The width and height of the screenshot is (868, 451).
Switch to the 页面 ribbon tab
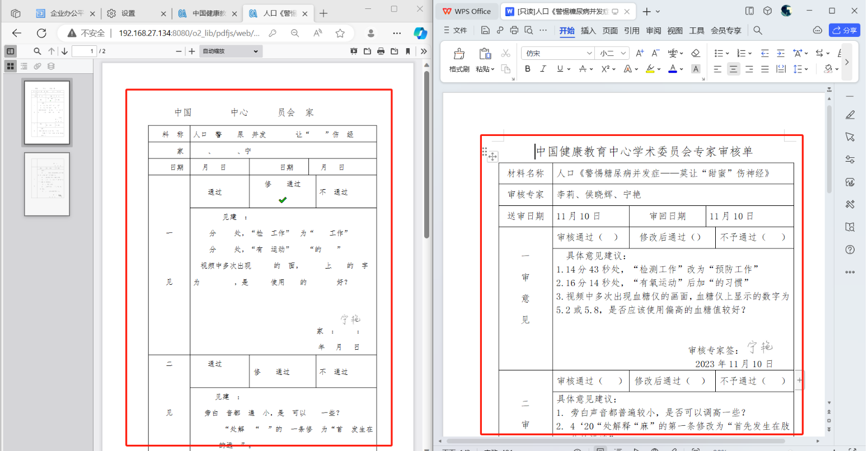point(610,31)
